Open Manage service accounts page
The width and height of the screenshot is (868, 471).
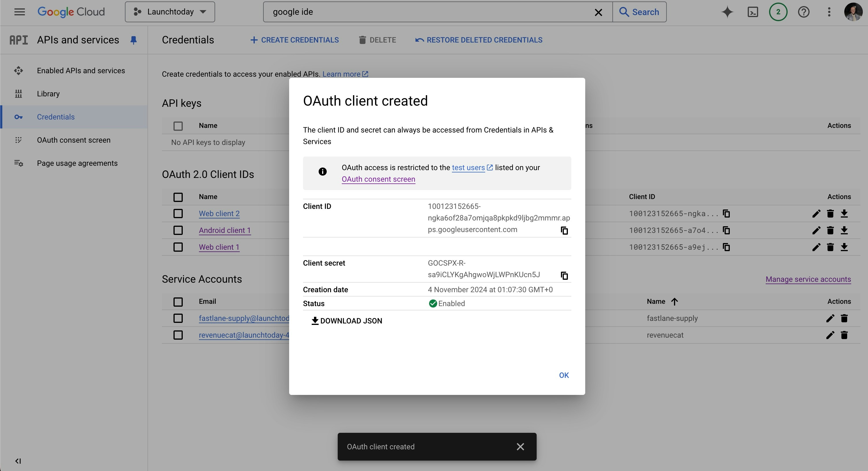tap(808, 279)
